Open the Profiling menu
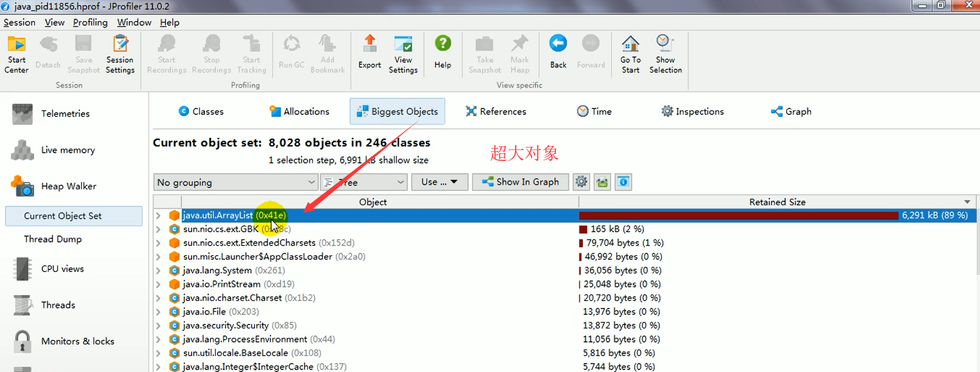The width and height of the screenshot is (980, 372). (x=90, y=22)
